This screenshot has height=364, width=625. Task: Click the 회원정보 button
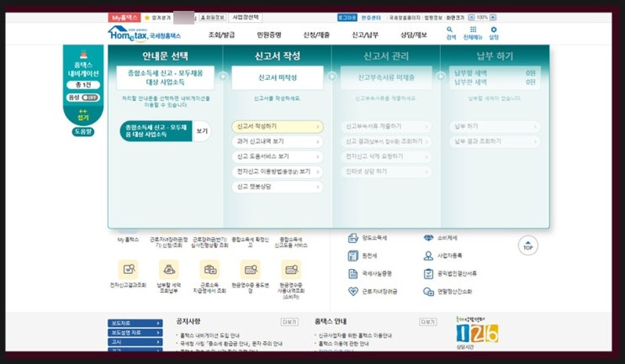(x=213, y=18)
